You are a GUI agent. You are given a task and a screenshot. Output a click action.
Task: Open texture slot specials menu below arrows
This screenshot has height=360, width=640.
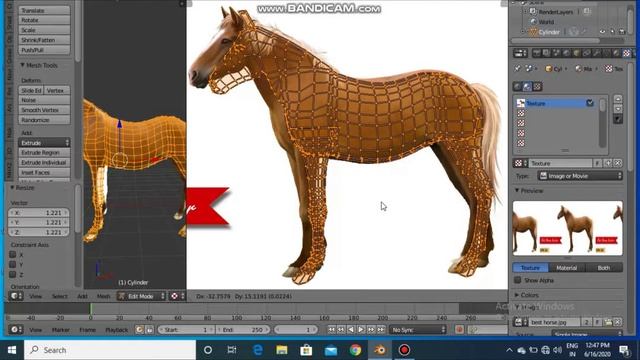coord(618,119)
